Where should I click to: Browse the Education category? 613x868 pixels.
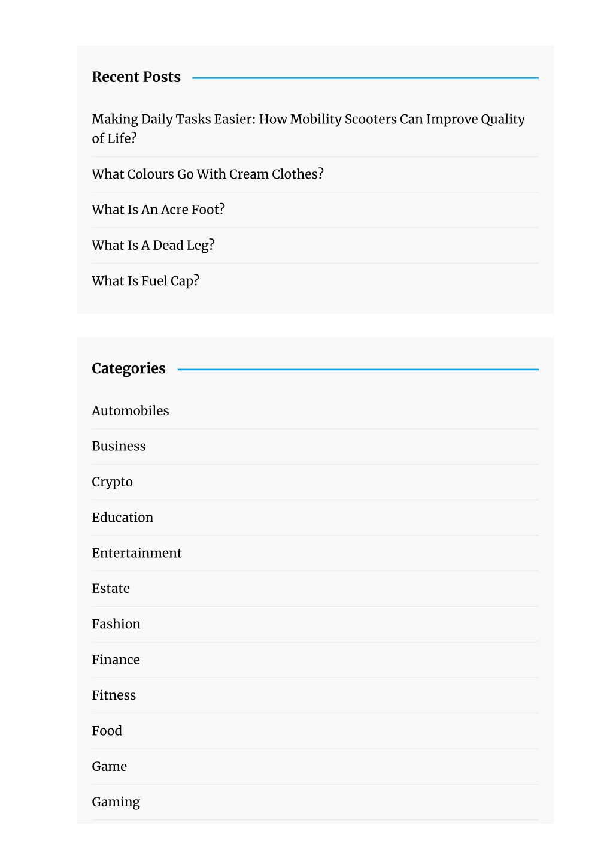[x=122, y=517]
